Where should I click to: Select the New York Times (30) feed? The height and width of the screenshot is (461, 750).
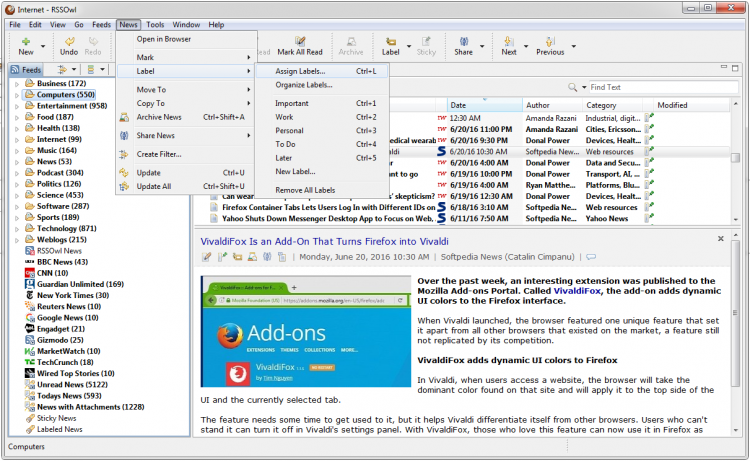coord(73,296)
